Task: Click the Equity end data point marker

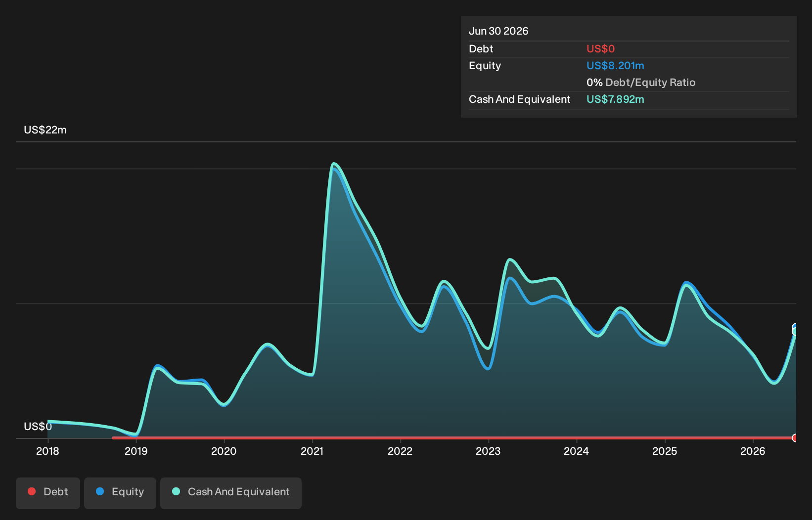Action: coord(795,327)
